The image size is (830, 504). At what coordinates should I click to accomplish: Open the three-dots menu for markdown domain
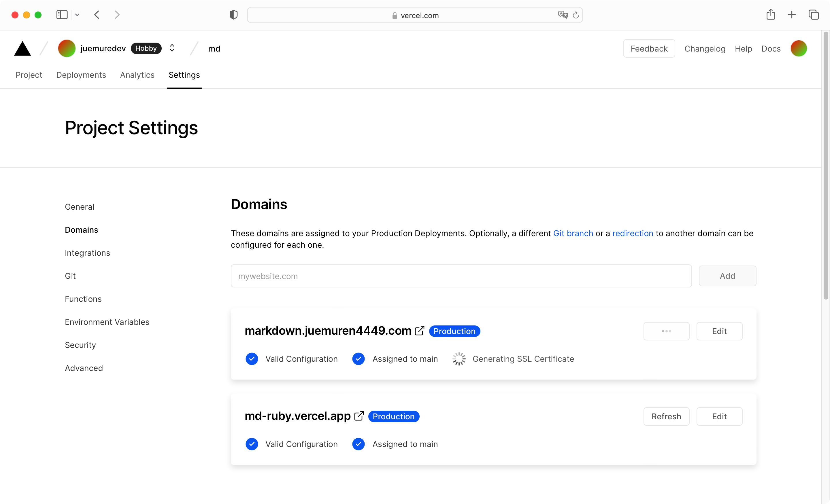[666, 331]
